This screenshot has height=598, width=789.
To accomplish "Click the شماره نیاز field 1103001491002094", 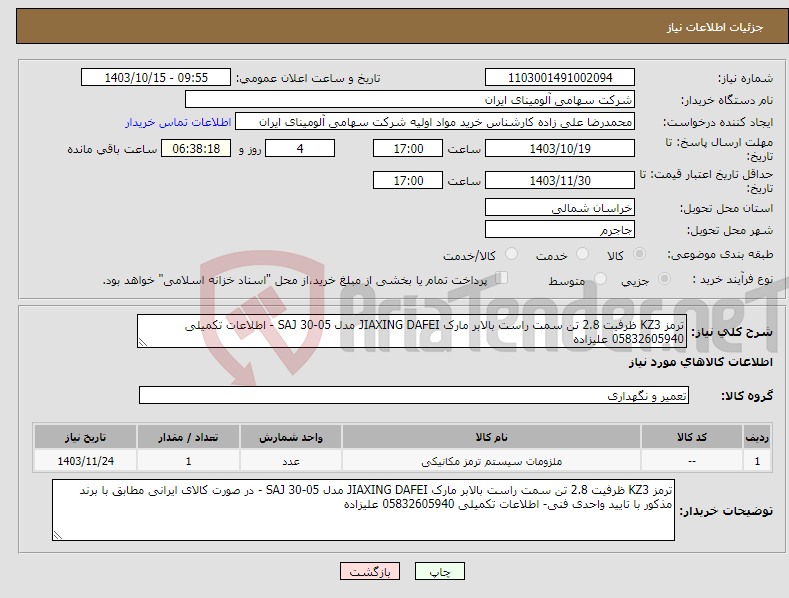I will (x=560, y=78).
